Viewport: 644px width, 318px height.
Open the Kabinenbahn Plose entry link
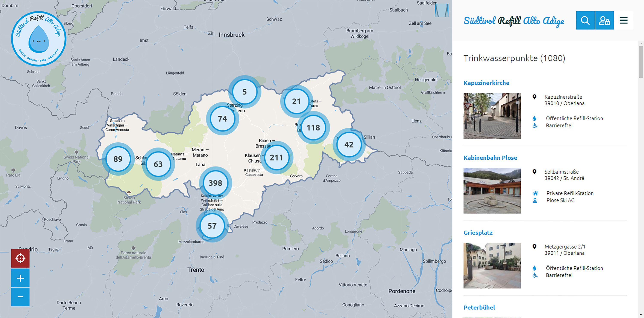click(x=490, y=158)
